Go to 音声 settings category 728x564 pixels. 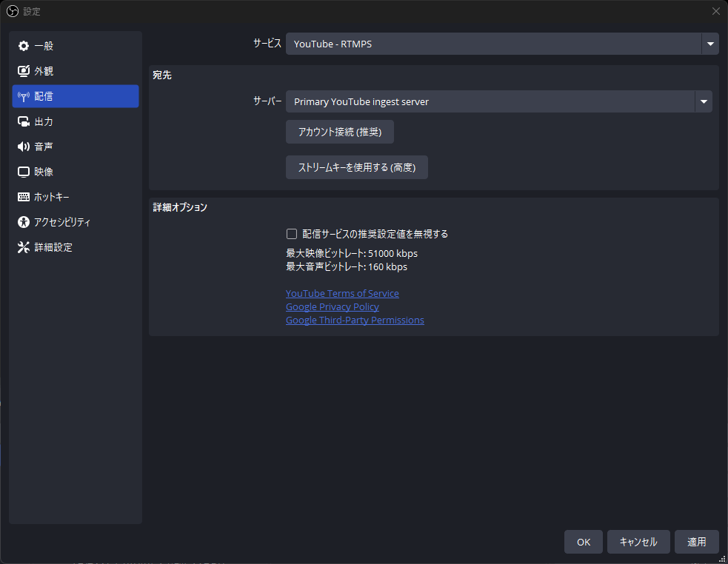[76, 147]
